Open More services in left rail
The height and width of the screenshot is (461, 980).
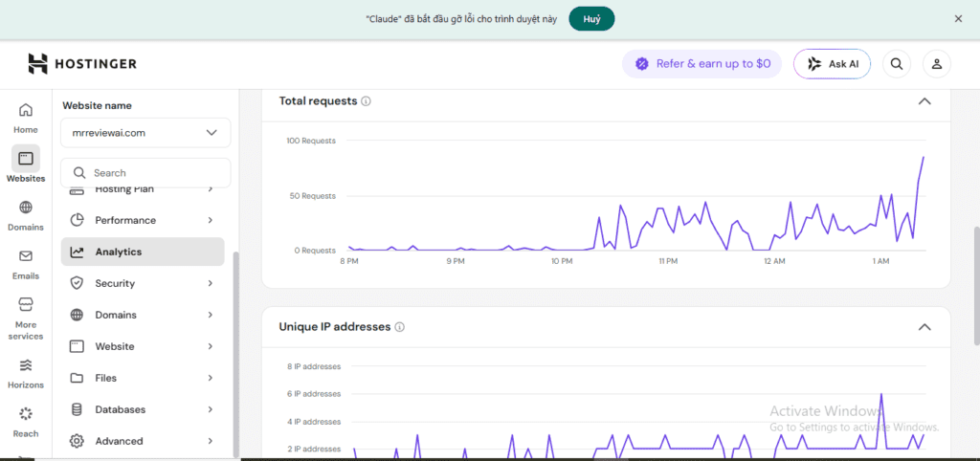(26, 318)
